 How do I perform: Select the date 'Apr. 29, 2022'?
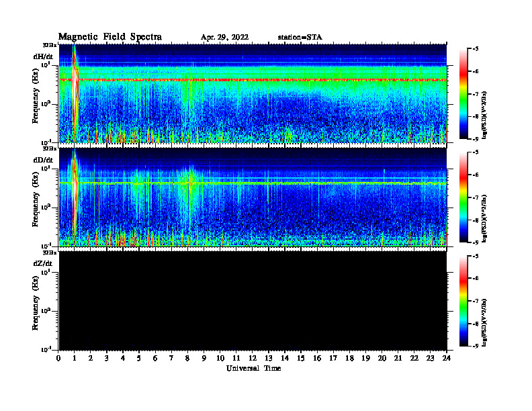(x=224, y=38)
